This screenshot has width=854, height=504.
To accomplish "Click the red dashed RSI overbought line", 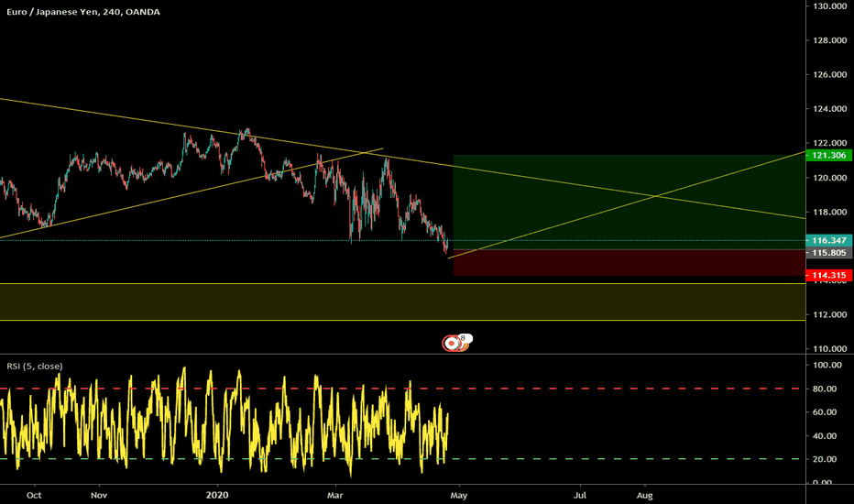I will click(402, 389).
